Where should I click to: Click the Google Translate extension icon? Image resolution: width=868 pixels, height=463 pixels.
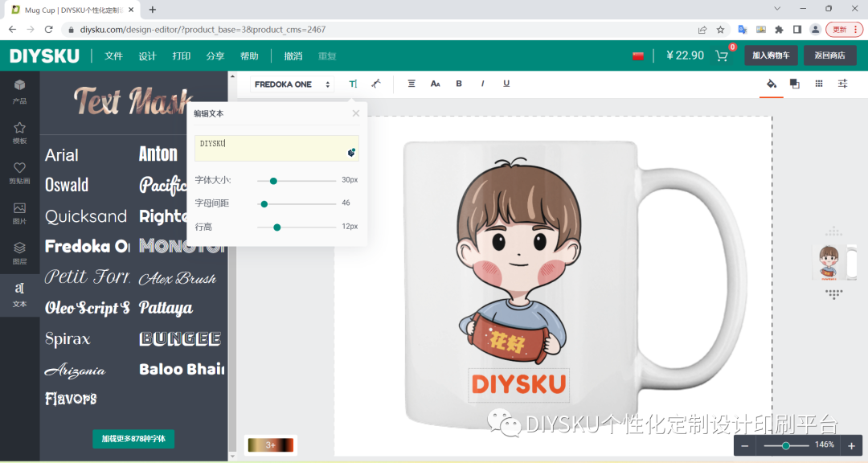tap(743, 30)
